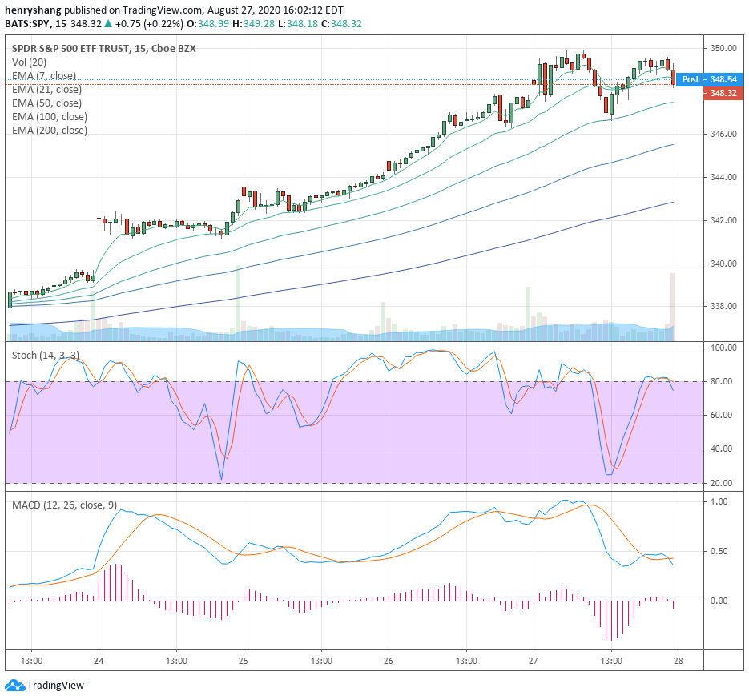Select the EMA (50, close) legend entry
749x700 pixels.
[46, 103]
